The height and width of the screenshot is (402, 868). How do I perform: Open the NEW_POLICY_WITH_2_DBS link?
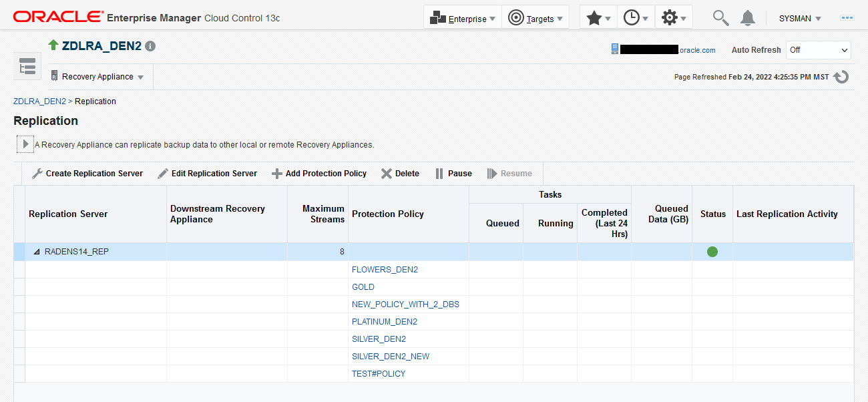point(405,305)
